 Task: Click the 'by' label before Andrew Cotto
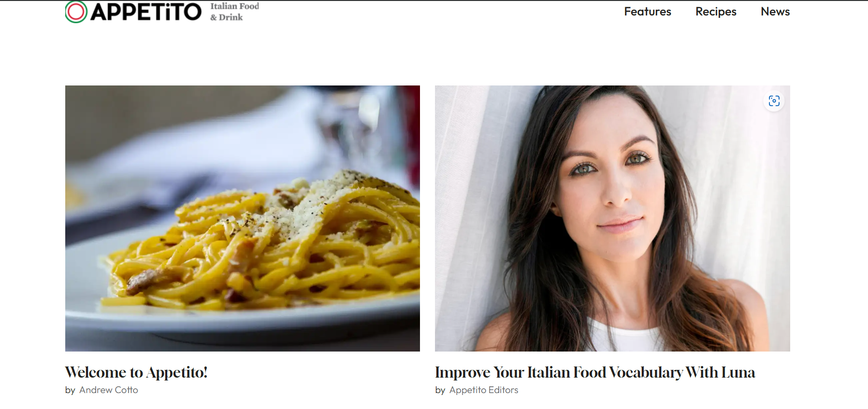(70, 390)
